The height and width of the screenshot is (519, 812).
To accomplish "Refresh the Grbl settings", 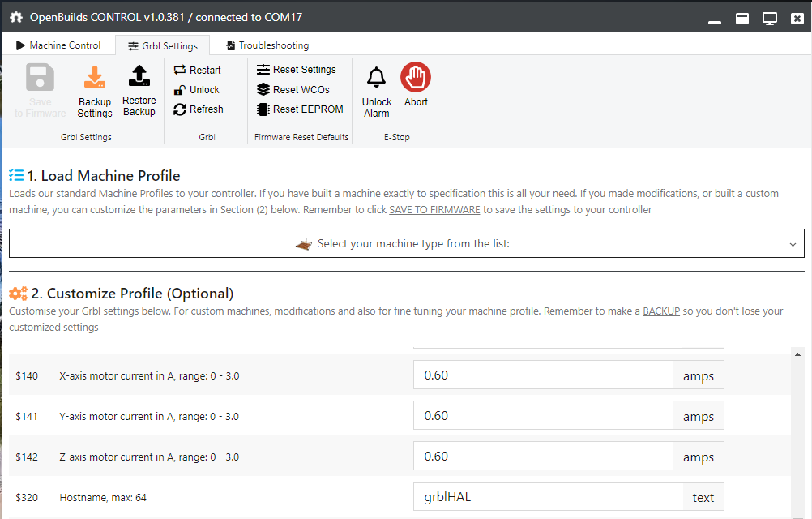I will pos(198,109).
